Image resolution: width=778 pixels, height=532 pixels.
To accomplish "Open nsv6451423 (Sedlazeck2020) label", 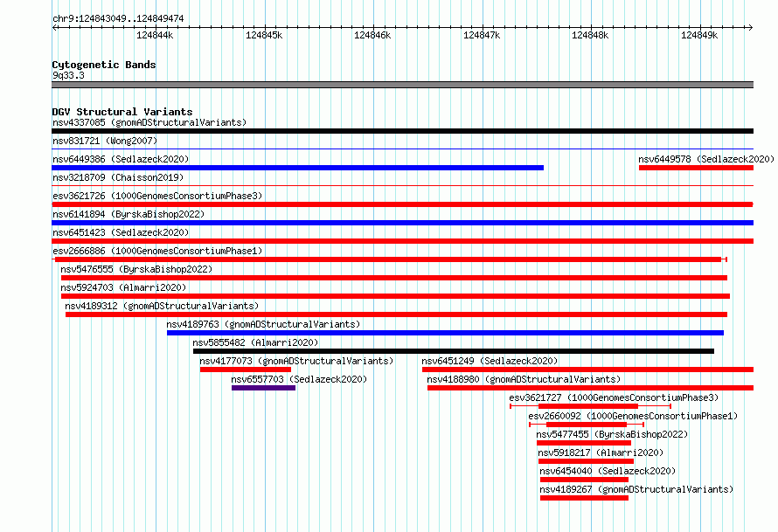I will [121, 232].
